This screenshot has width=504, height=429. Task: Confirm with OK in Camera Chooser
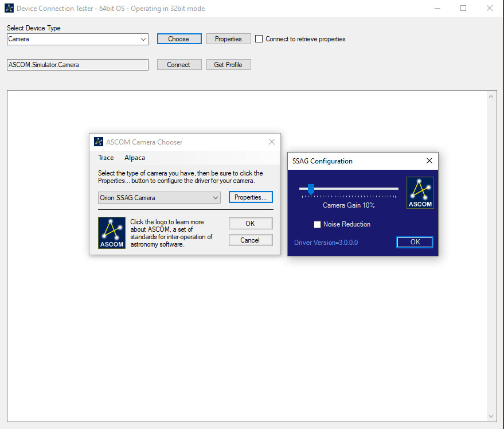(251, 224)
